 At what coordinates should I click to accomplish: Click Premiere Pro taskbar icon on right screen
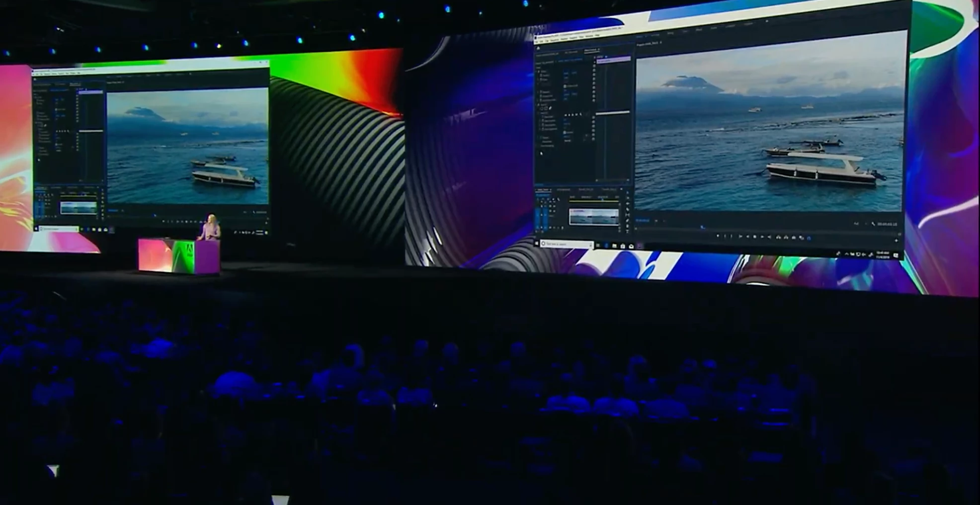tap(640, 246)
